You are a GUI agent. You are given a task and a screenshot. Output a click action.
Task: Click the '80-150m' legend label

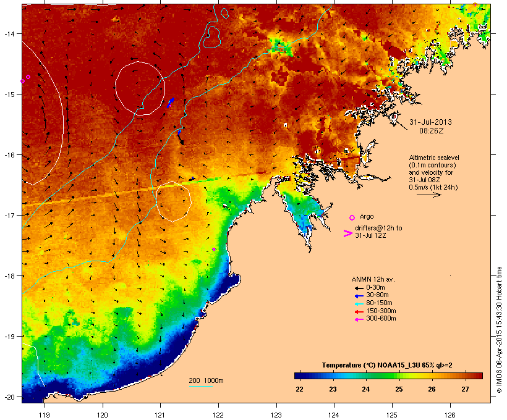point(379,303)
